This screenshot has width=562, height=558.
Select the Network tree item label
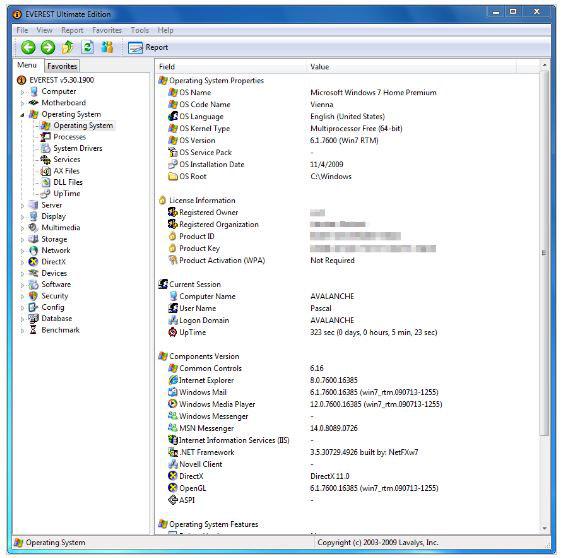pos(56,251)
